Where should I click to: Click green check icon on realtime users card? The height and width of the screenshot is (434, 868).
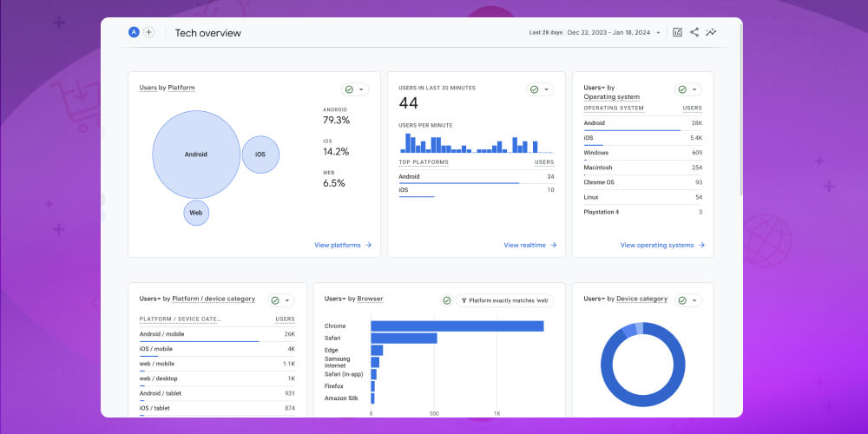[534, 89]
